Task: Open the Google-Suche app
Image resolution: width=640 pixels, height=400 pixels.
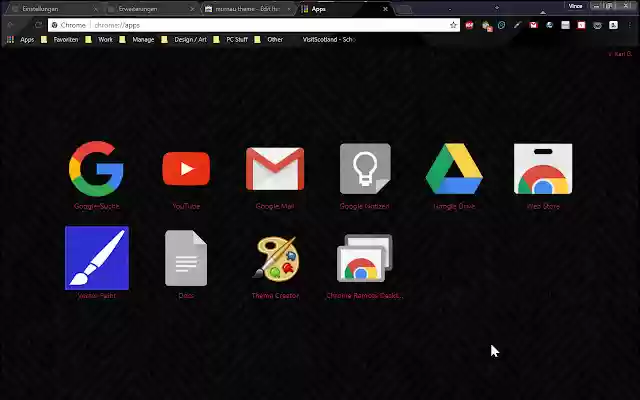Action: (96, 169)
